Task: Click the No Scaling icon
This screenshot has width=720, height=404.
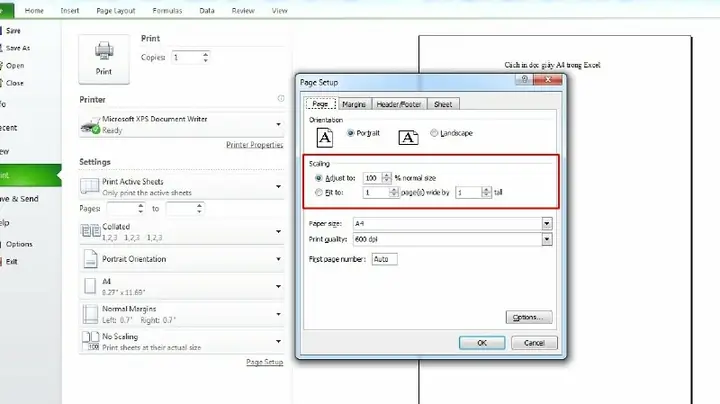Action: [x=90, y=342]
